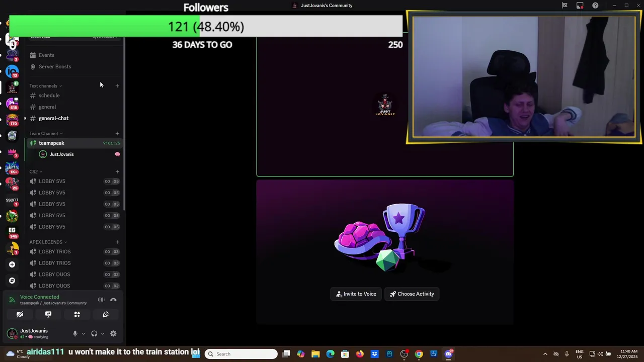Image resolution: width=644 pixels, height=362 pixels.
Task: Click the Followers goal progress bar
Action: click(206, 26)
